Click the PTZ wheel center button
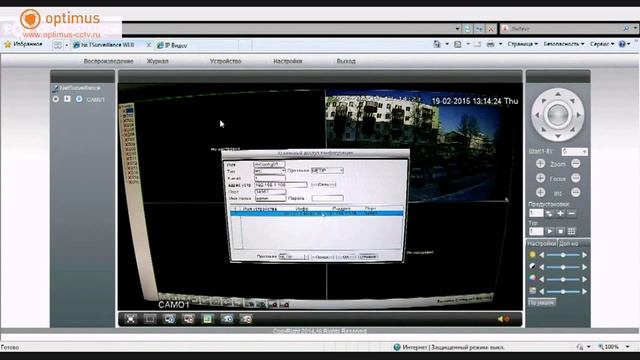 pyautogui.click(x=558, y=115)
